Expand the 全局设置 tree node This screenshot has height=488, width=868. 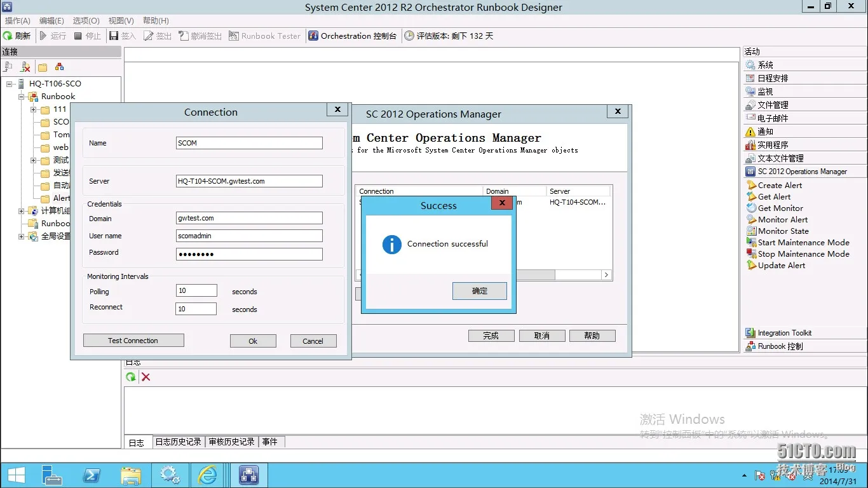22,236
